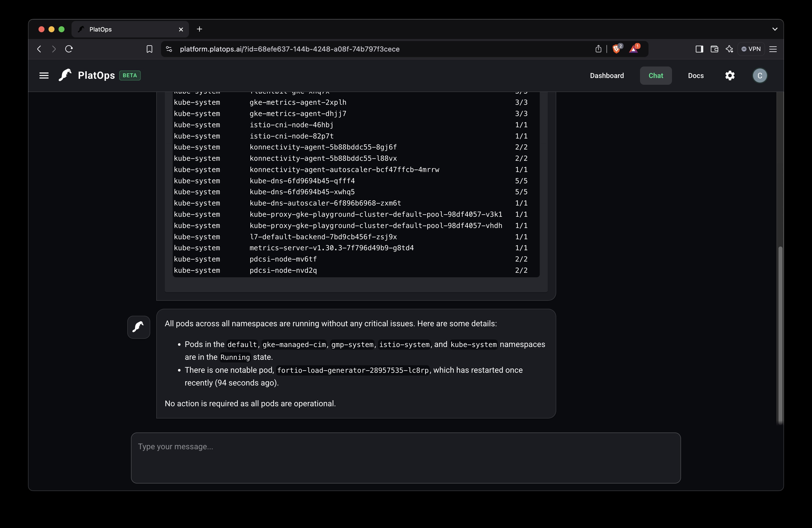812x528 pixels.
Task: Click the gke-metrics-agent-dhjj7 pod name
Action: pos(298,113)
